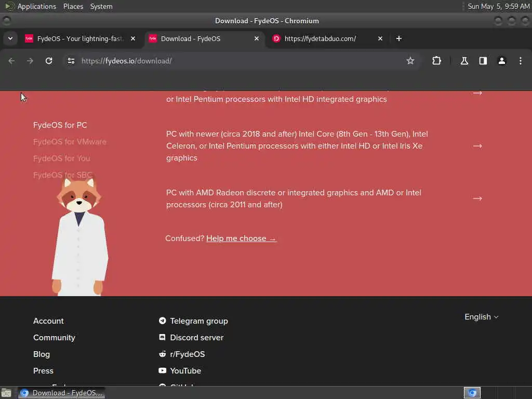
Task: Open the Extensions puzzle icon
Action: tap(436, 61)
